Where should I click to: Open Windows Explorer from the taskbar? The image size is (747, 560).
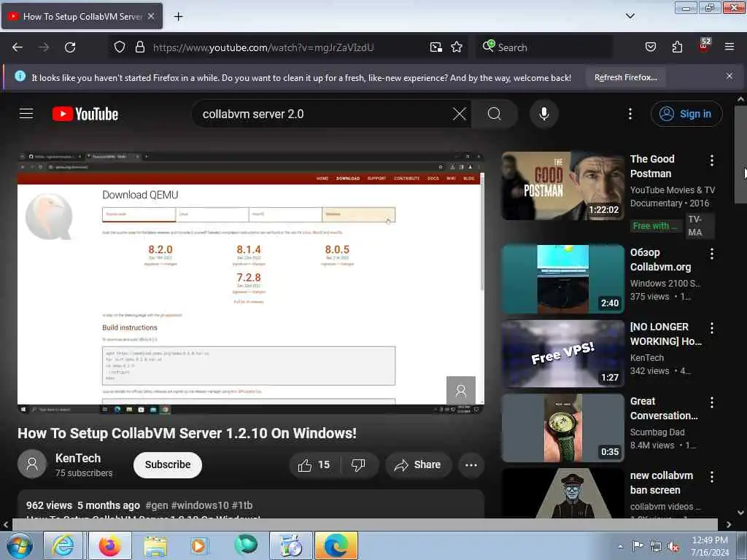coord(155,545)
